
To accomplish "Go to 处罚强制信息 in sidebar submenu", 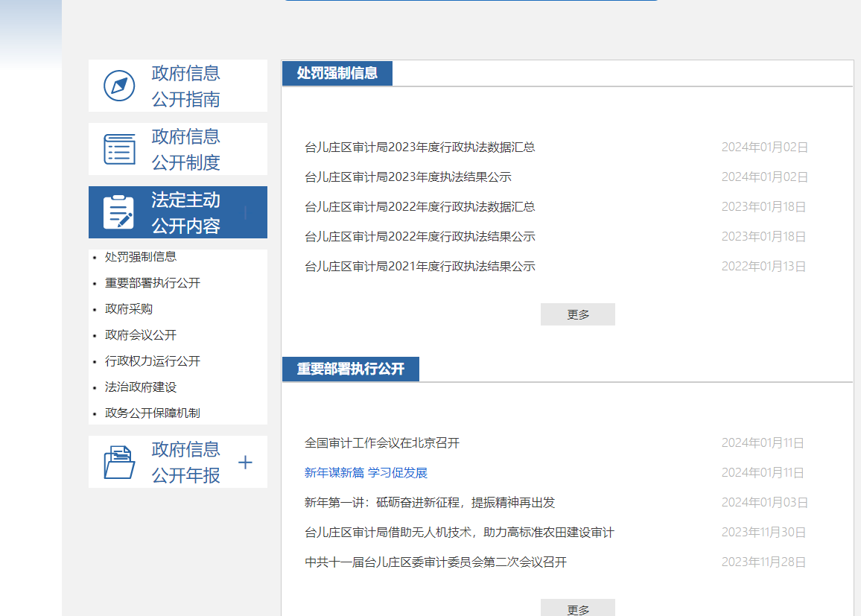I will tap(141, 256).
